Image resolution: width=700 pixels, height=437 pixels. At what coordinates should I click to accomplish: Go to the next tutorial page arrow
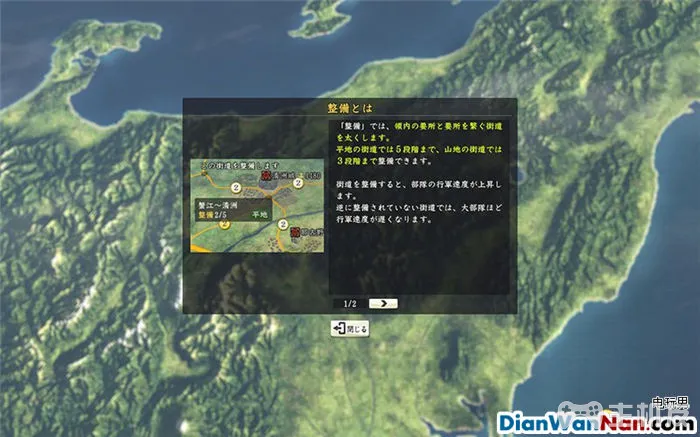click(x=383, y=304)
